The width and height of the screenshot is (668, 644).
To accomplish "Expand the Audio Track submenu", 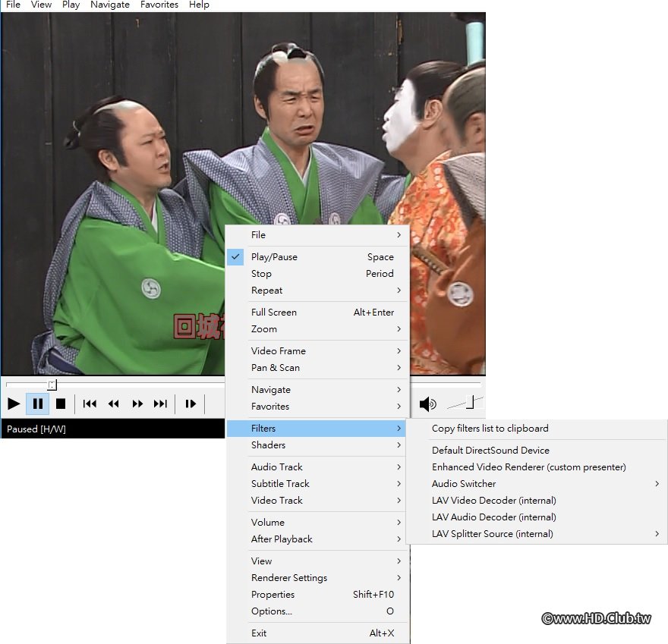I will click(317, 467).
